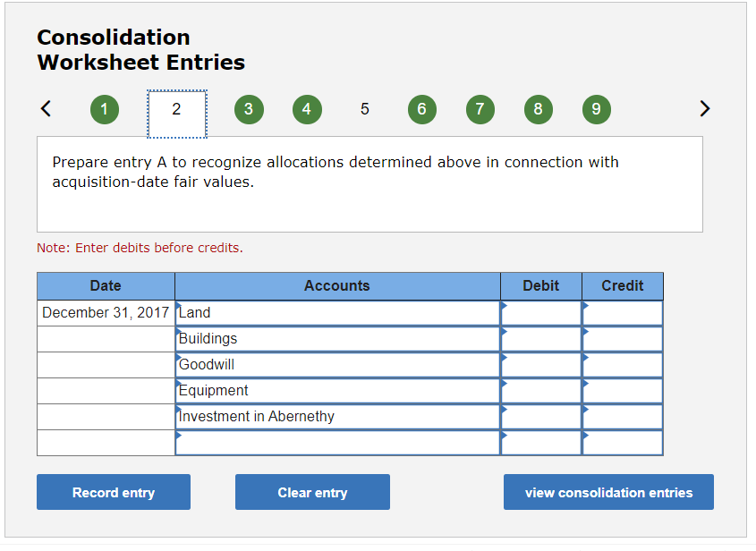Screen dimensions: 756x551
Task: Click the Debit field for Buildings
Action: pyautogui.click(x=540, y=338)
